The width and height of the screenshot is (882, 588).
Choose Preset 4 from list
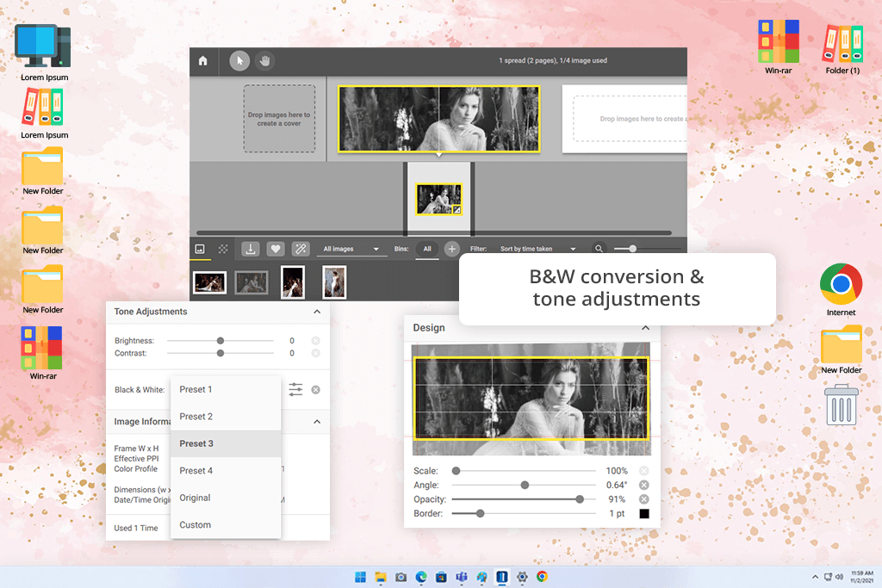226,471
